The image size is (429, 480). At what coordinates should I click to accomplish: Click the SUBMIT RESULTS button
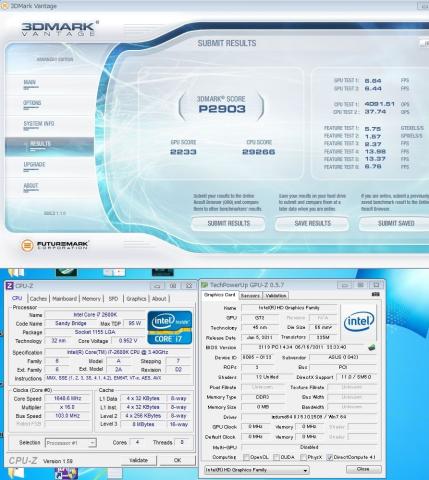point(228,224)
